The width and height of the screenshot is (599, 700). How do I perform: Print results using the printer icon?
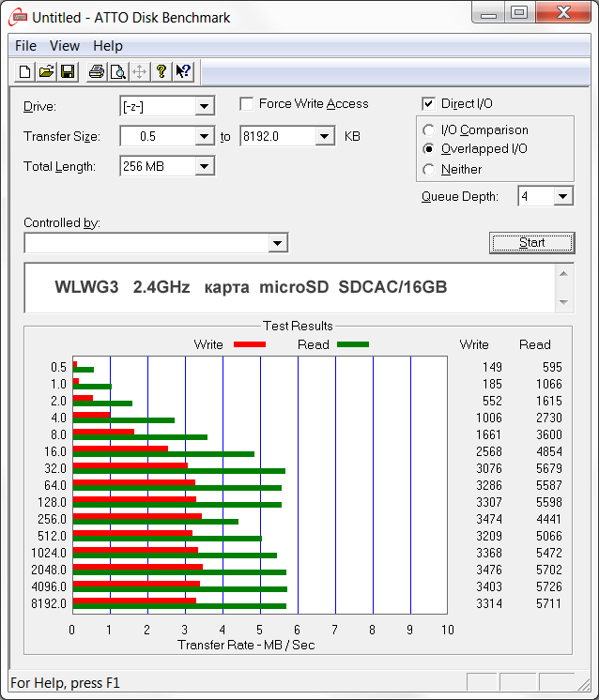click(96, 71)
